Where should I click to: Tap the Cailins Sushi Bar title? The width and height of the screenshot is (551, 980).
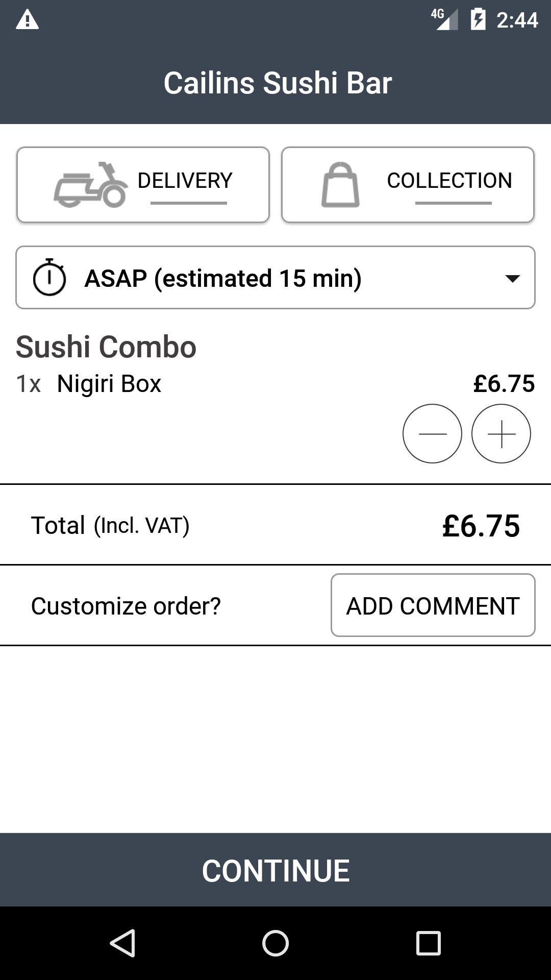coord(278,83)
